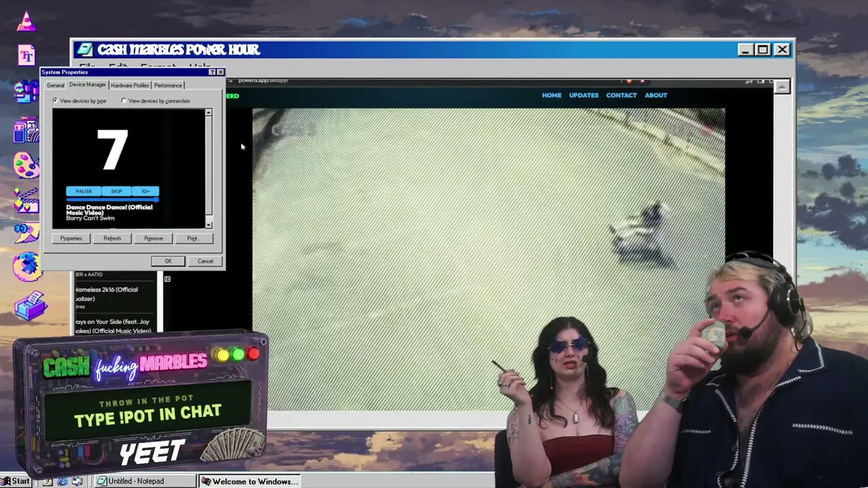Close the System Properties dialog

click(220, 72)
